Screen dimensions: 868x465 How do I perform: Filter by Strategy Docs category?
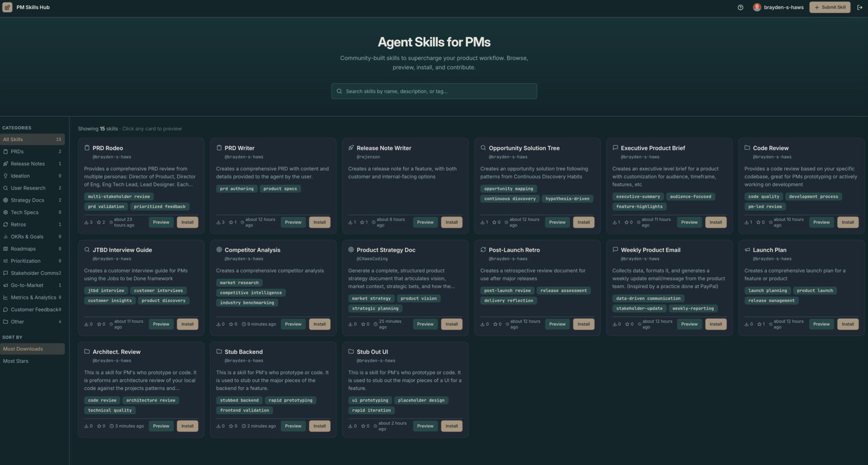point(32,200)
